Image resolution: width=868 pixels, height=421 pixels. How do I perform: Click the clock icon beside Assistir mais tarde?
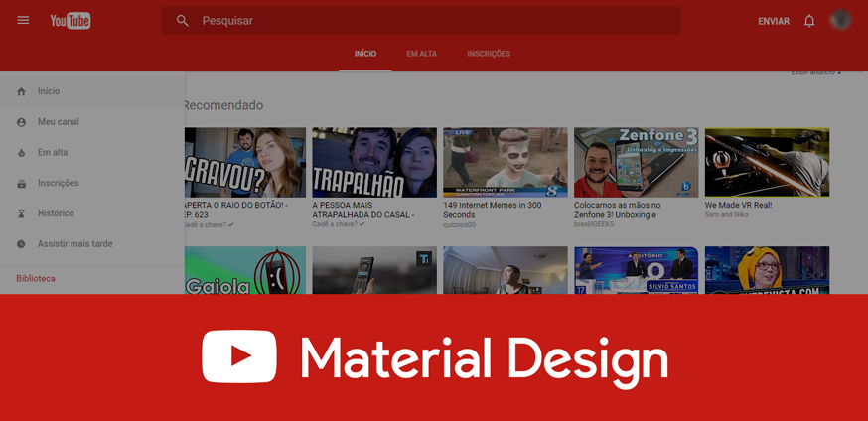pyautogui.click(x=21, y=244)
